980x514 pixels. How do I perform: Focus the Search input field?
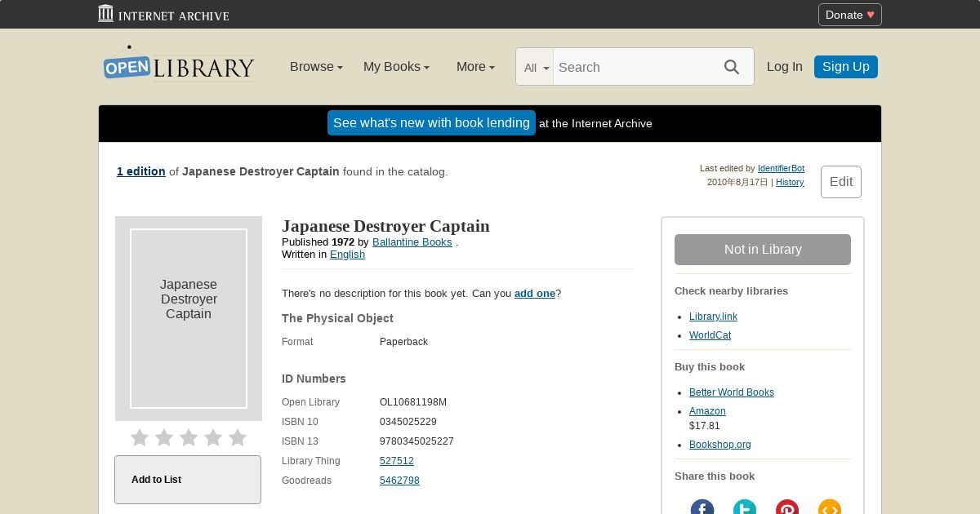tap(633, 67)
